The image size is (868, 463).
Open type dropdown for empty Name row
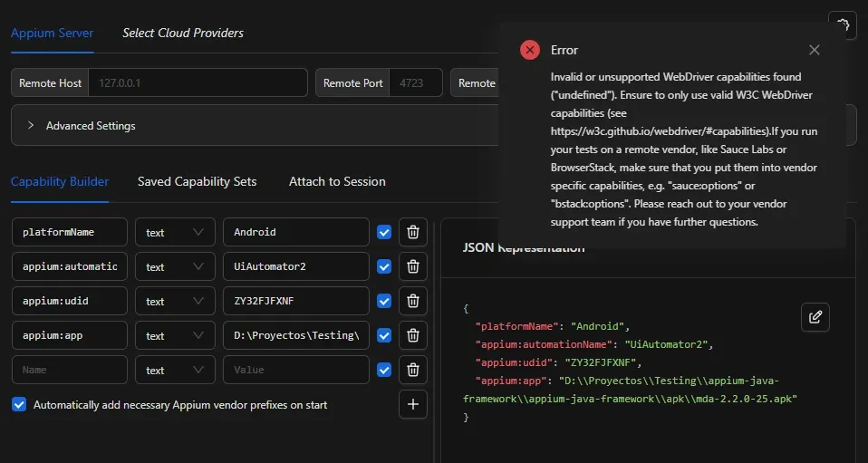(175, 370)
